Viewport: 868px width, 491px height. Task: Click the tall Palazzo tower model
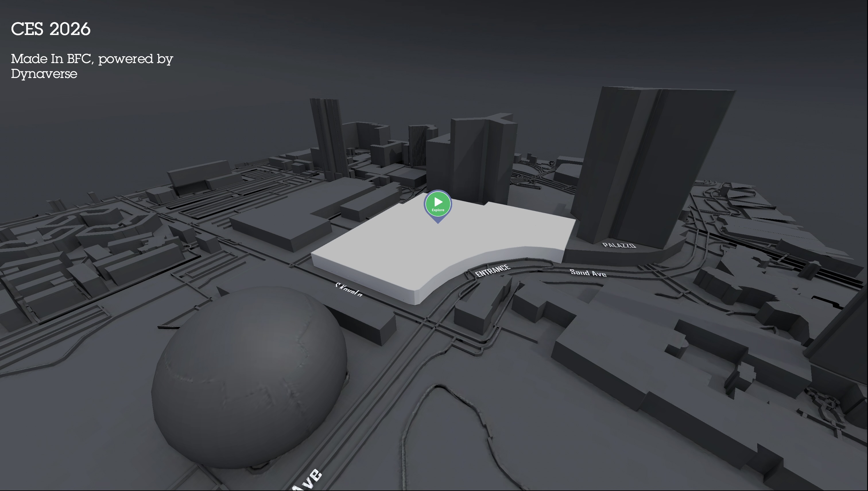(x=641, y=162)
